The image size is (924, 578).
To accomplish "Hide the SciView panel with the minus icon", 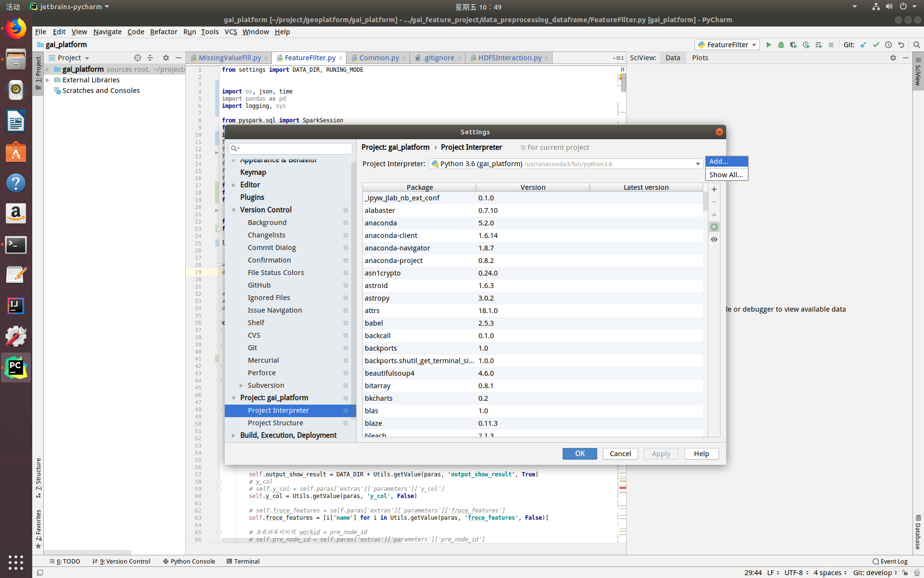I will [906, 58].
